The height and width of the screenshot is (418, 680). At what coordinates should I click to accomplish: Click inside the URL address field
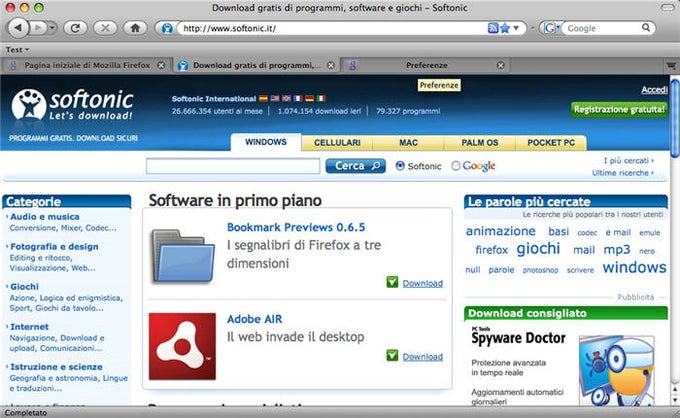click(x=332, y=29)
